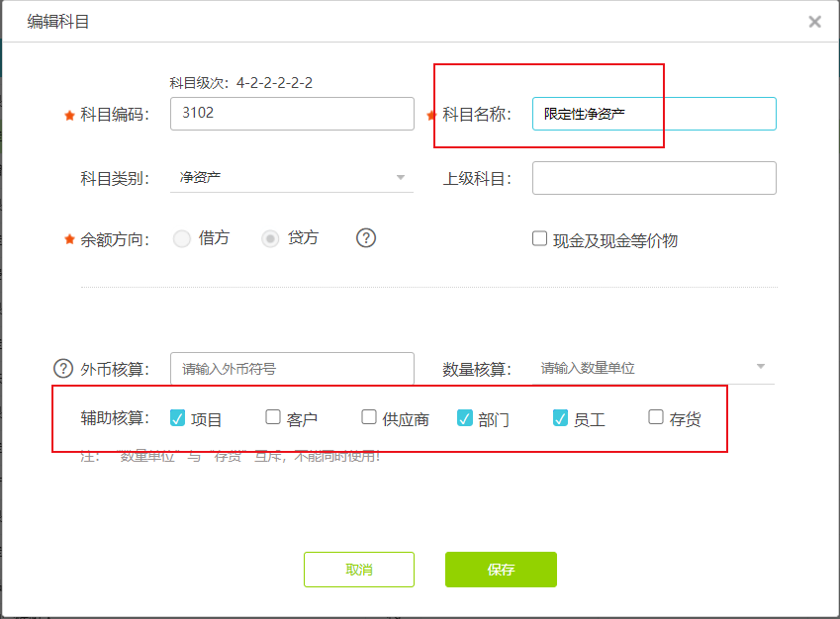
Task: Click the 取消 button to cancel
Action: pyautogui.click(x=359, y=570)
